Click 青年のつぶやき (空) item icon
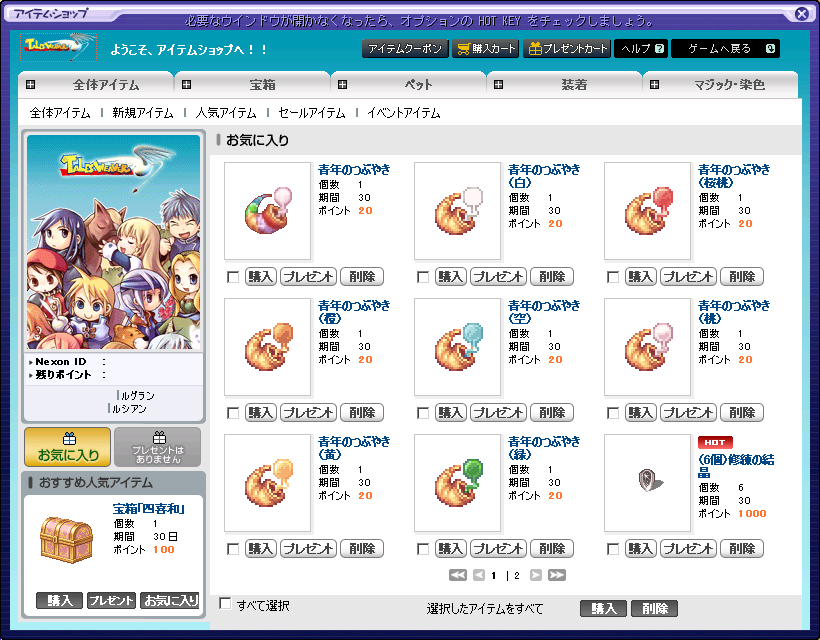 [458, 347]
